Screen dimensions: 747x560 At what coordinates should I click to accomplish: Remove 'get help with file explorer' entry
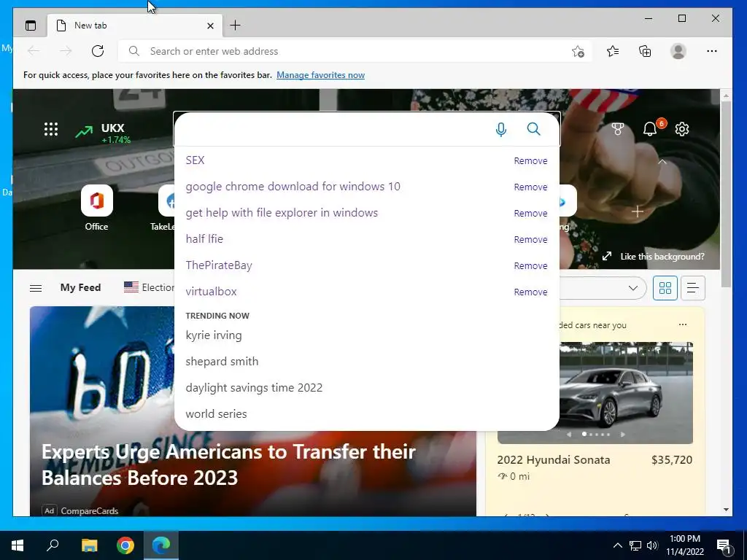531,214
